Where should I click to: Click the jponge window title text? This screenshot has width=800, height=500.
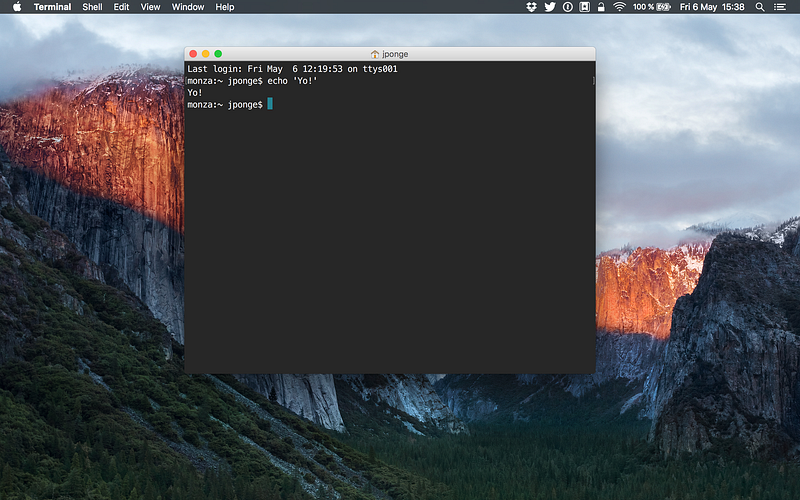pos(395,54)
